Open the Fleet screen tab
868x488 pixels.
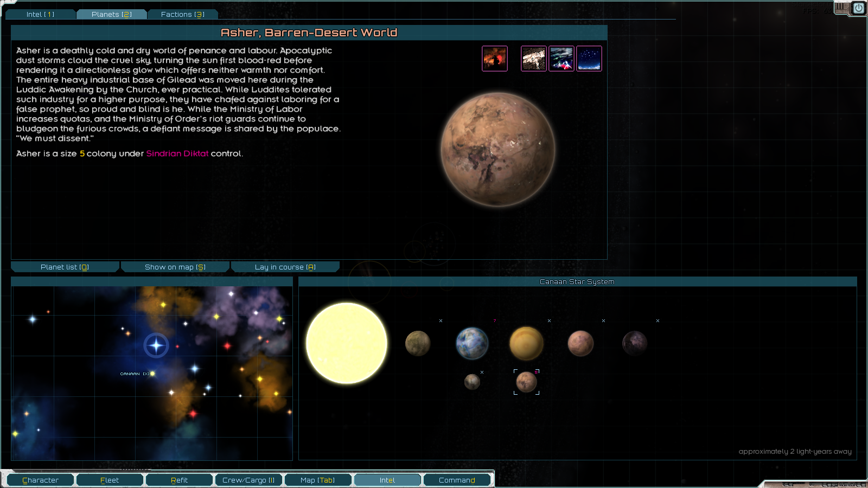point(110,480)
